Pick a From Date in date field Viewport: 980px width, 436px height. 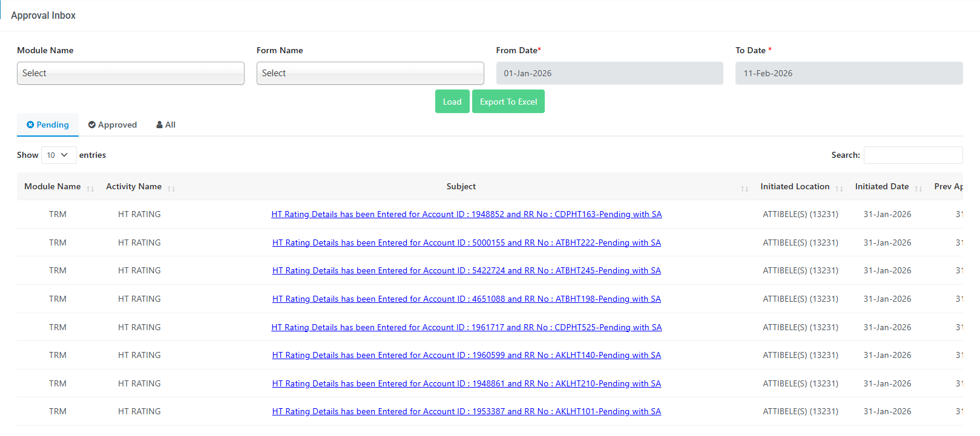click(609, 73)
